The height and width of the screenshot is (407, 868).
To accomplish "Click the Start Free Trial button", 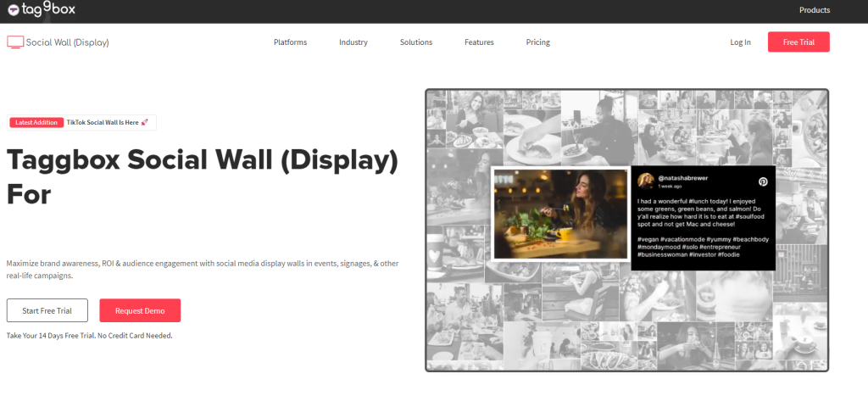I will 47,310.
